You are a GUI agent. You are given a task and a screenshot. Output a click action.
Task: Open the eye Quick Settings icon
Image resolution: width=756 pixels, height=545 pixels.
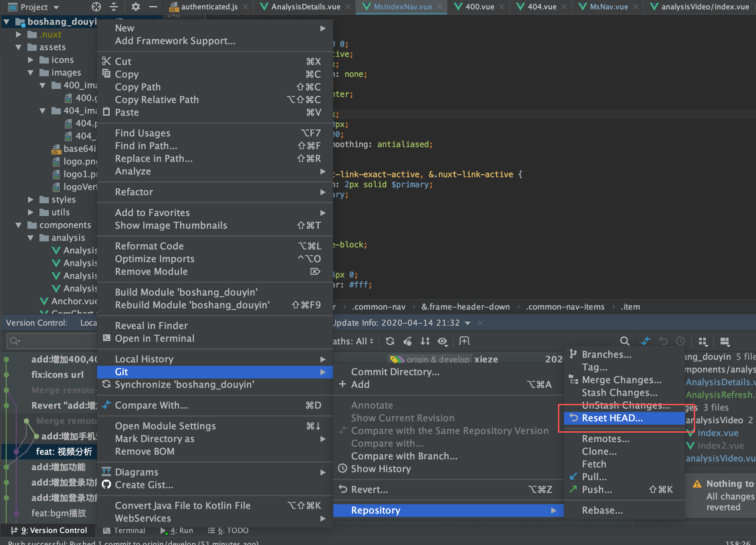click(442, 341)
